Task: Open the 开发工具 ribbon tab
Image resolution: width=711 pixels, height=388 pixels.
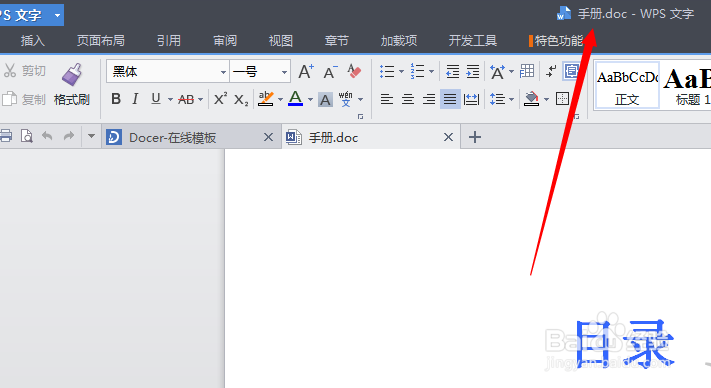Action: pos(473,41)
